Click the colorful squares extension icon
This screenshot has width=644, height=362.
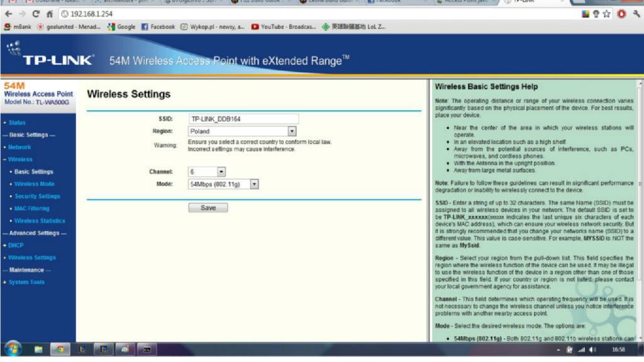click(x=586, y=14)
